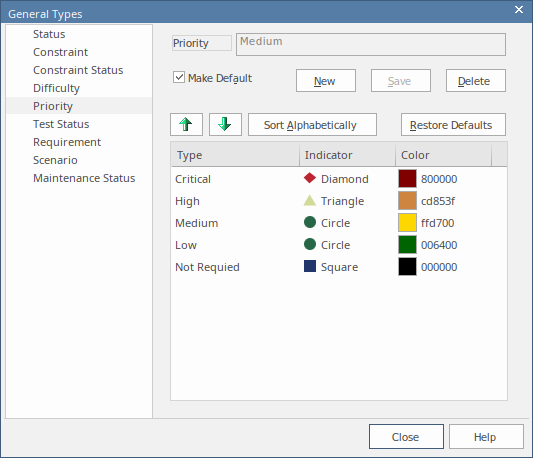Click the blue Square indicator icon
The width and height of the screenshot is (533, 458).
click(310, 266)
